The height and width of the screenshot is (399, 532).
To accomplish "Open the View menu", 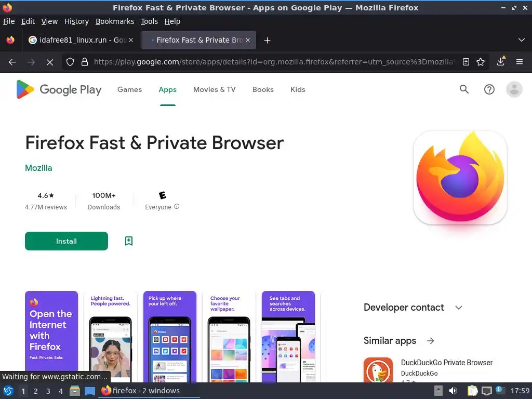I will tap(49, 21).
